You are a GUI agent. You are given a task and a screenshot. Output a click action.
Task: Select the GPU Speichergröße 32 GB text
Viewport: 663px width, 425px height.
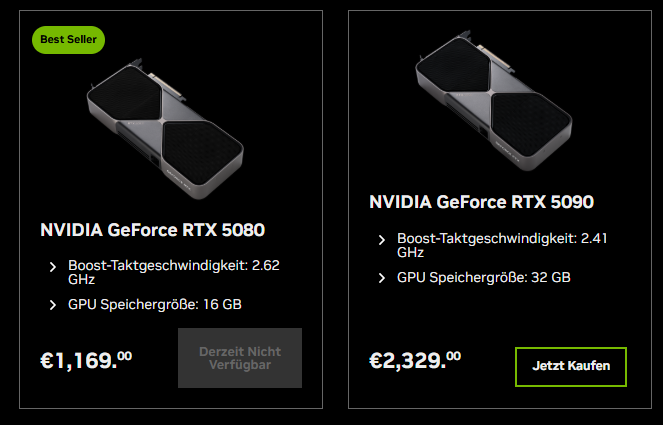[483, 276]
